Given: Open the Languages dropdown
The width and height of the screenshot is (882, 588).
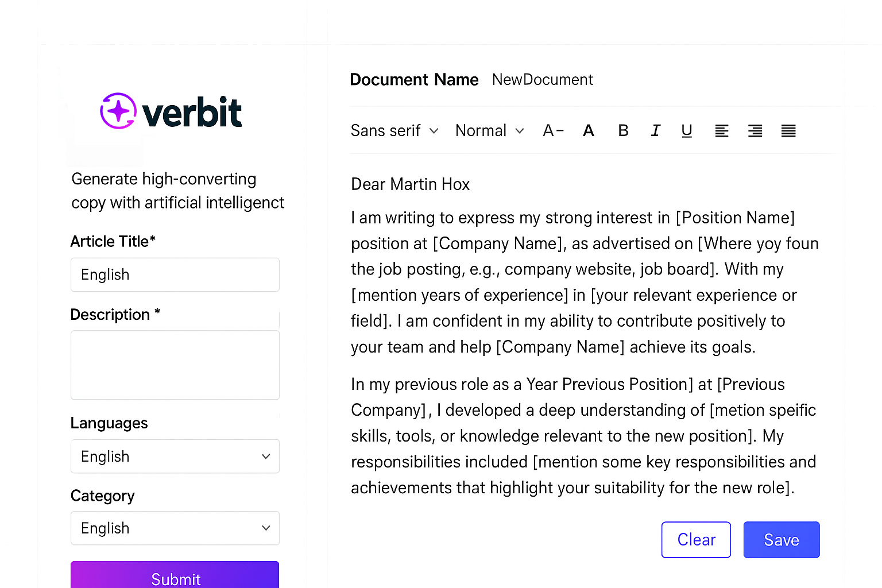Looking at the screenshot, I should pyautogui.click(x=175, y=457).
